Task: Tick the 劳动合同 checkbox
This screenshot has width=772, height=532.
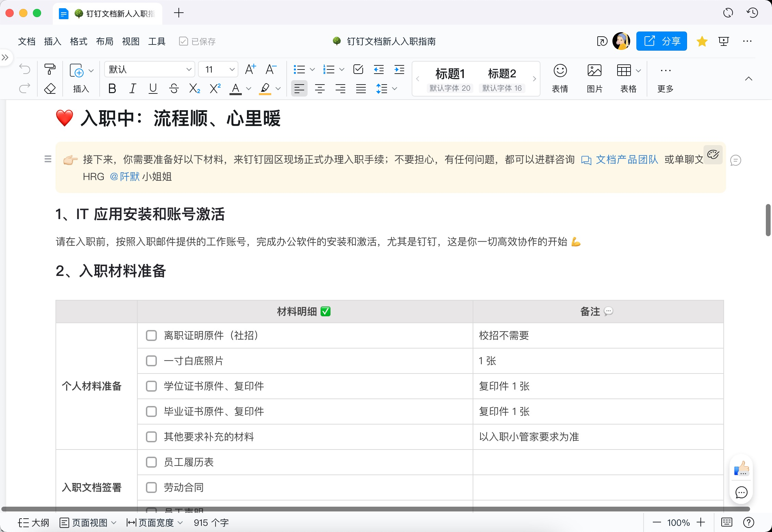Action: 151,487
